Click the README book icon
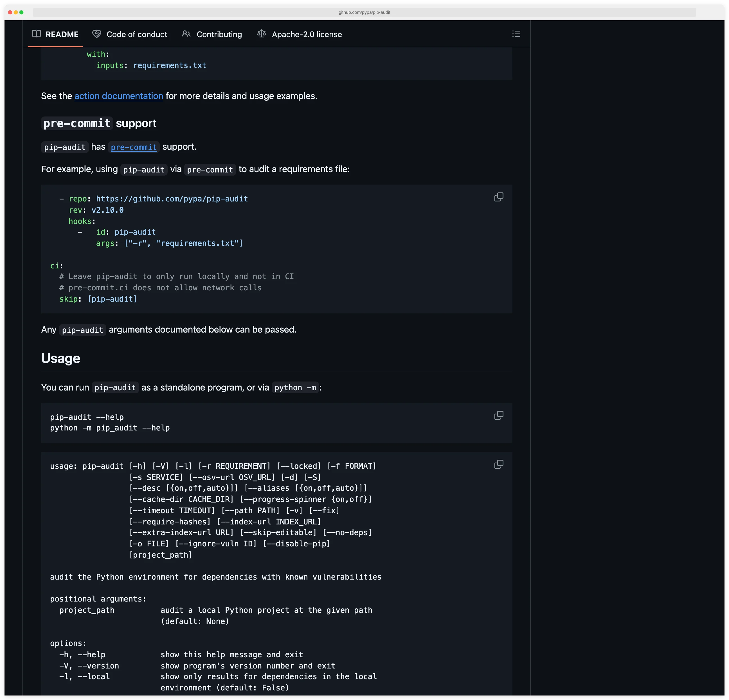The height and width of the screenshot is (700, 729). tap(37, 34)
